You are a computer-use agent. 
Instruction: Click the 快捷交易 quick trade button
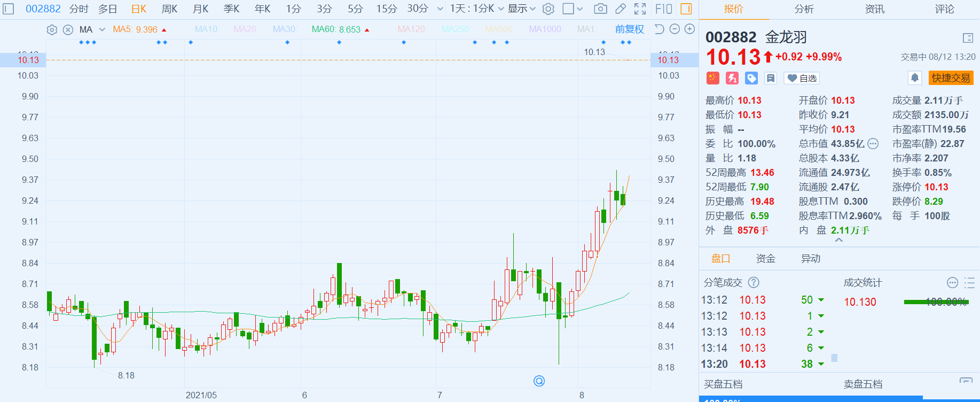click(x=951, y=78)
